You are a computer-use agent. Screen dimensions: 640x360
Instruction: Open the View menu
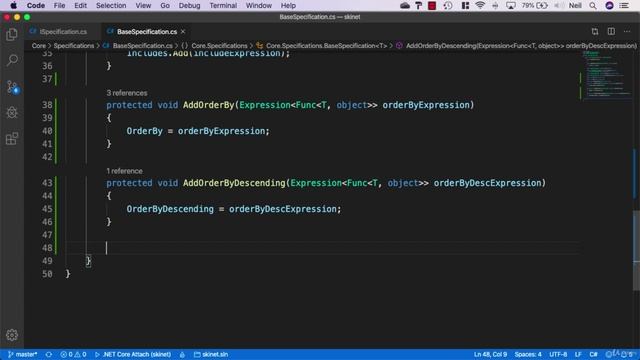143,5
